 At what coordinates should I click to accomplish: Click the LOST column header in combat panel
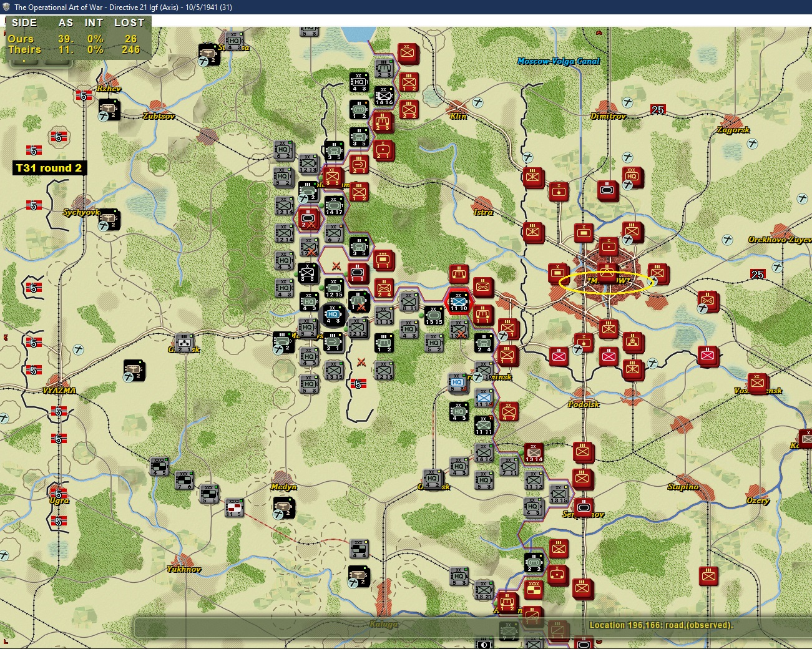pyautogui.click(x=129, y=22)
